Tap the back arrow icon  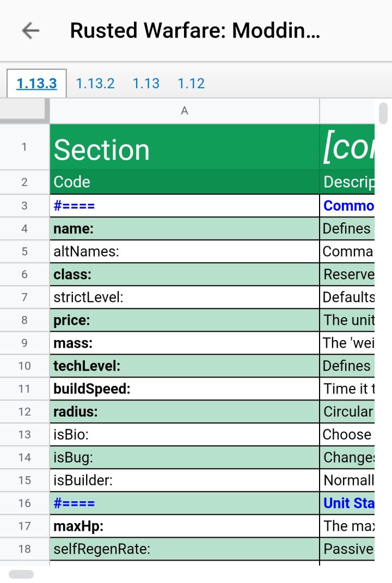30,31
